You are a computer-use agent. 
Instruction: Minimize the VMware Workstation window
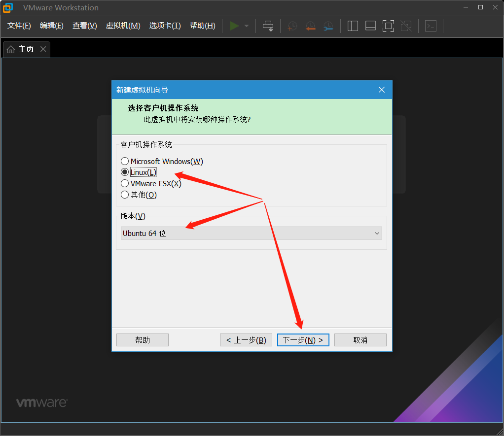[466, 7]
